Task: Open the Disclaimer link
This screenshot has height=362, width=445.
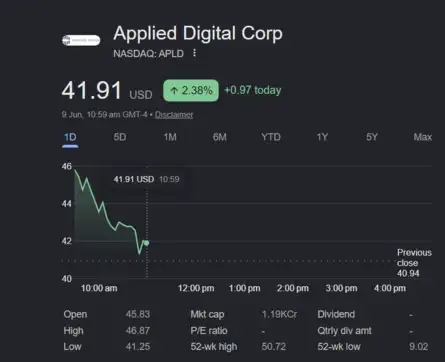Action: [174, 115]
